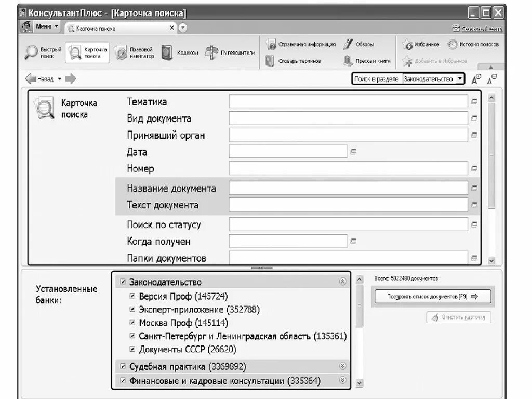
Task: Toggle Судебная практика checkbox
Action: coord(123,366)
